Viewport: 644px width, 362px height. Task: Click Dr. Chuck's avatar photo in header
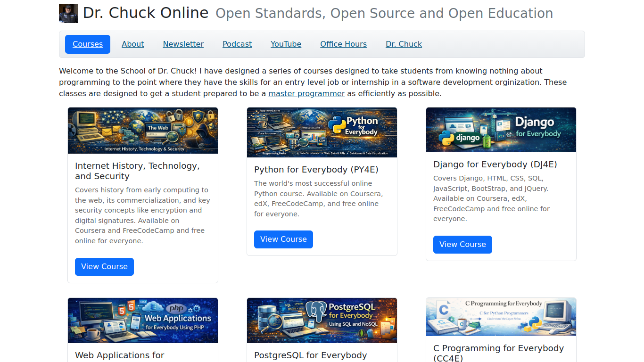tap(68, 14)
